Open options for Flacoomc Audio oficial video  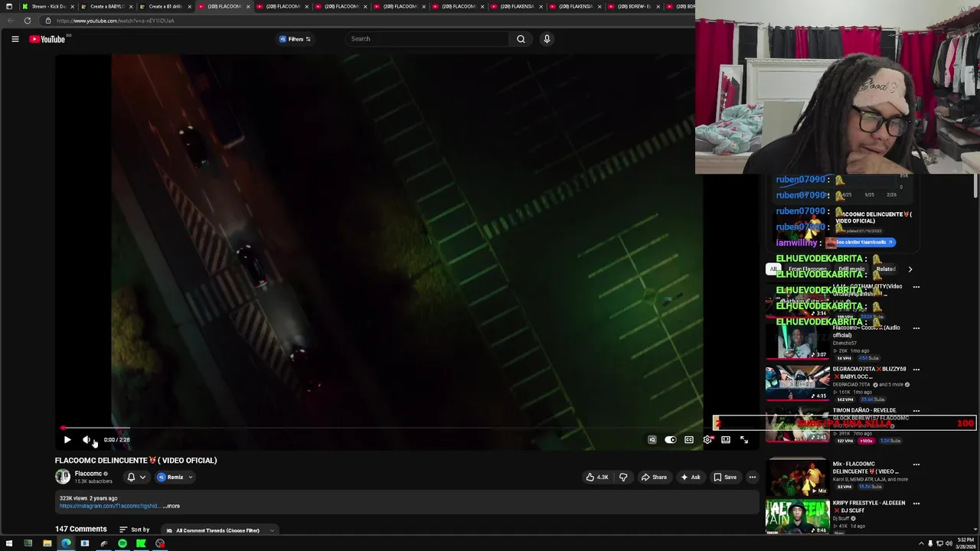pos(916,328)
